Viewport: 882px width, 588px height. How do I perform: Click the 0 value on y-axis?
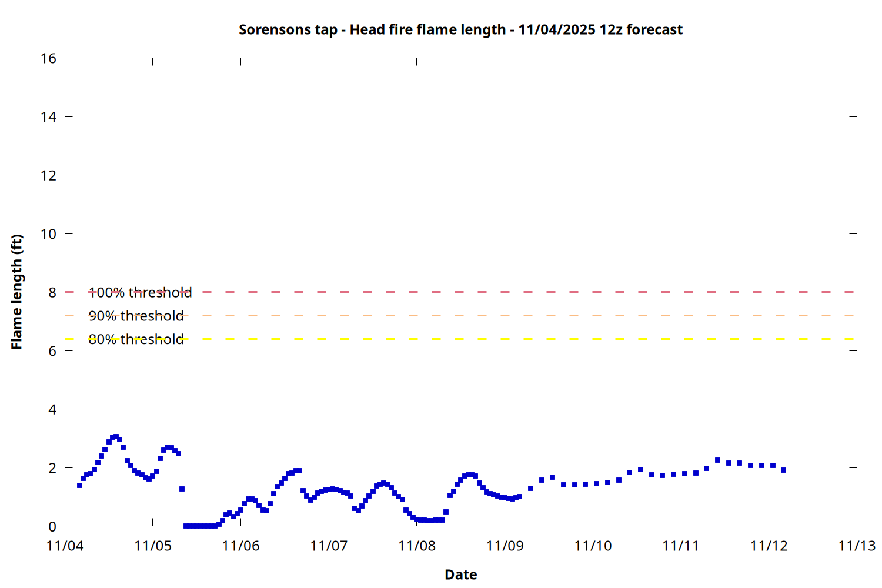coord(52,526)
